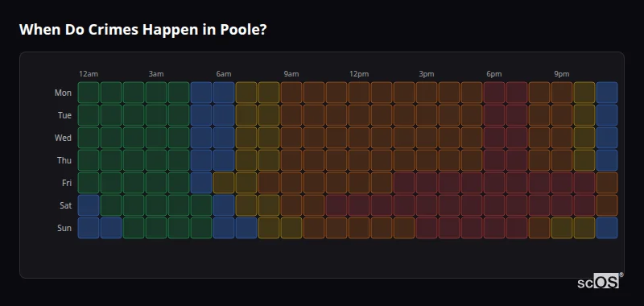Check the Sunday 12am blue cell
The image size is (644, 306).
[89, 228]
